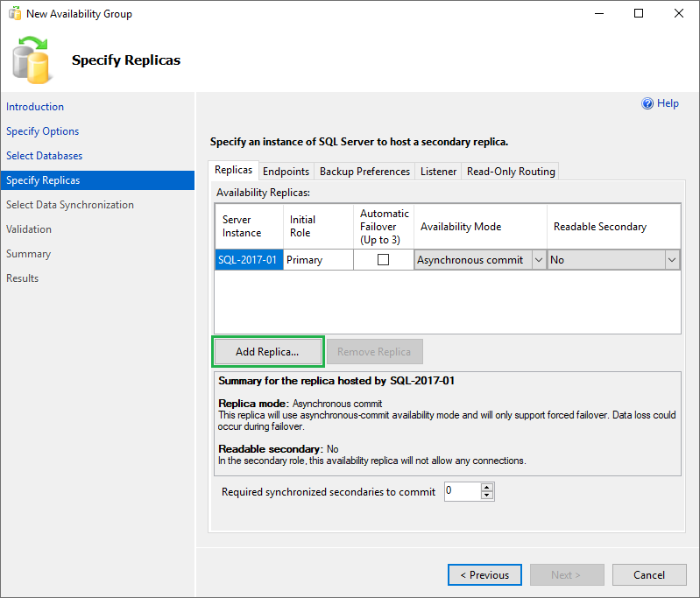The width and height of the screenshot is (700, 598).
Task: Click the Readable Secondary column header
Action: coord(613,226)
